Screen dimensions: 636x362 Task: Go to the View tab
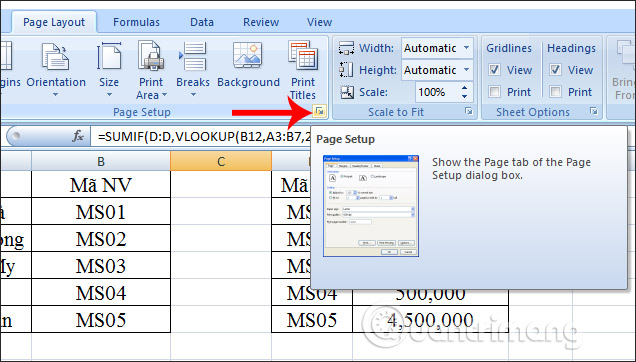point(319,22)
